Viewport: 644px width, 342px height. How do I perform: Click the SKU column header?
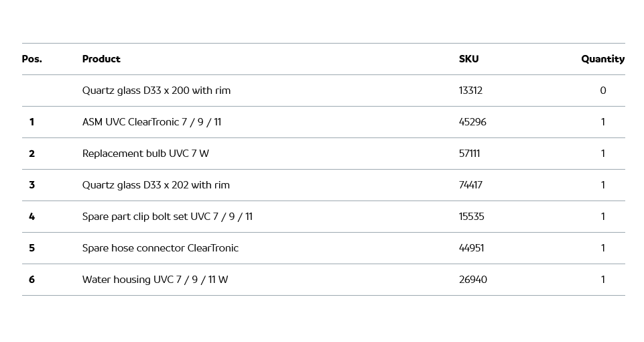[468, 59]
